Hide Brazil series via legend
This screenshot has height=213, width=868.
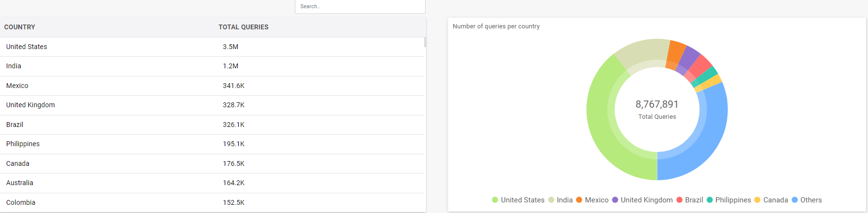(x=689, y=200)
